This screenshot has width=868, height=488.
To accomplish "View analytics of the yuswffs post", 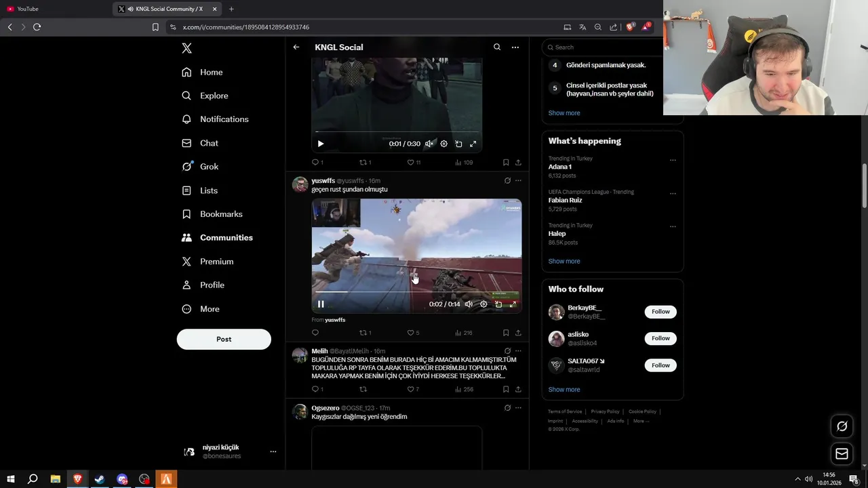I will click(x=463, y=333).
